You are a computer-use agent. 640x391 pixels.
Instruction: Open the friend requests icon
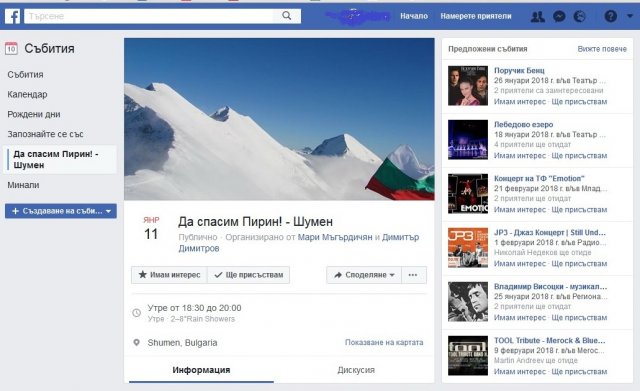pos(538,16)
